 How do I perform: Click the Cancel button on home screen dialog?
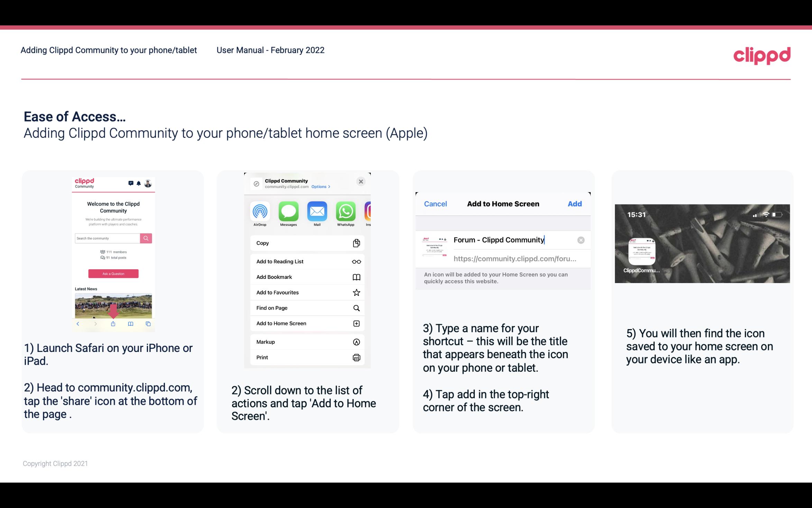(x=435, y=203)
